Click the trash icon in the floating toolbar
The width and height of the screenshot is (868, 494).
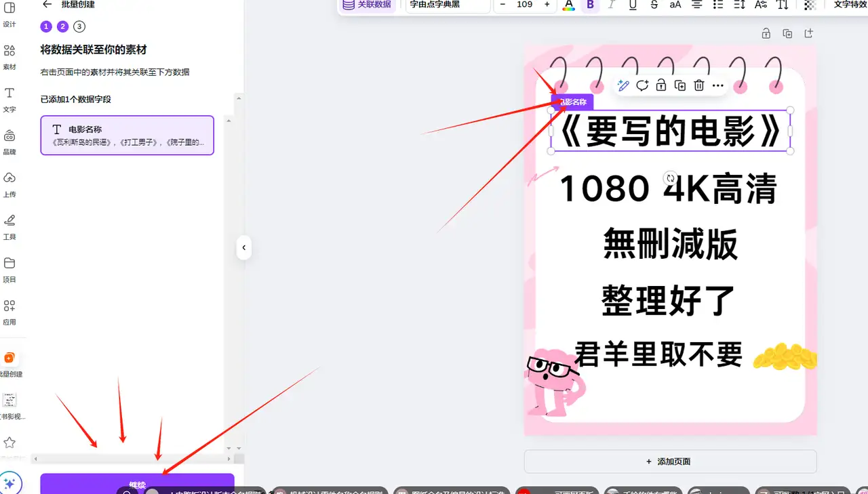(699, 85)
